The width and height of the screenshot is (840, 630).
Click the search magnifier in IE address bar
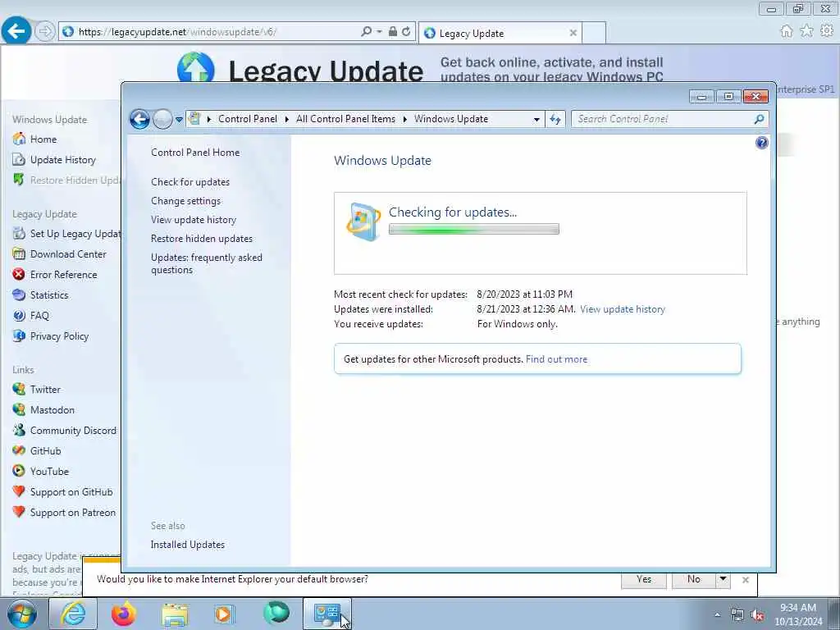[x=367, y=32]
